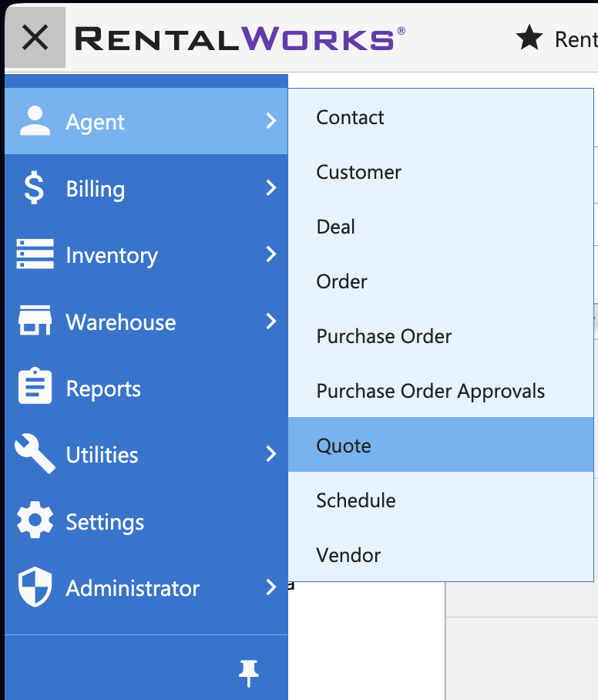The image size is (598, 700).
Task: Open the Billing menu label
Action: pyautogui.click(x=96, y=189)
